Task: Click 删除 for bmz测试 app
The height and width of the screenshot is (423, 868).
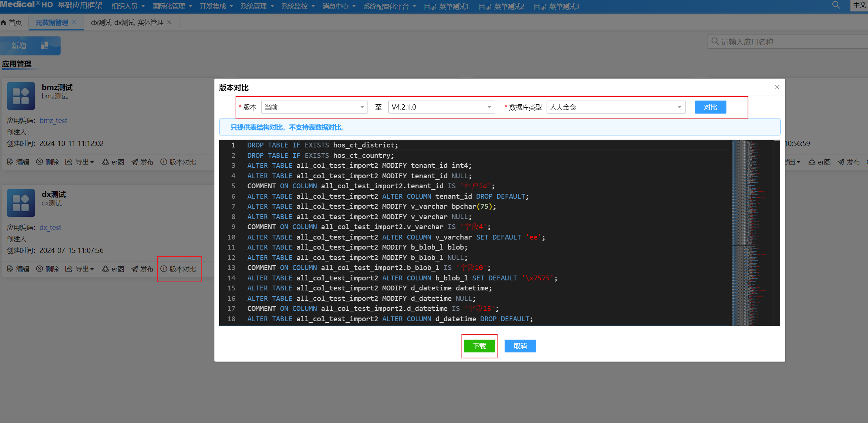Action: [x=48, y=162]
